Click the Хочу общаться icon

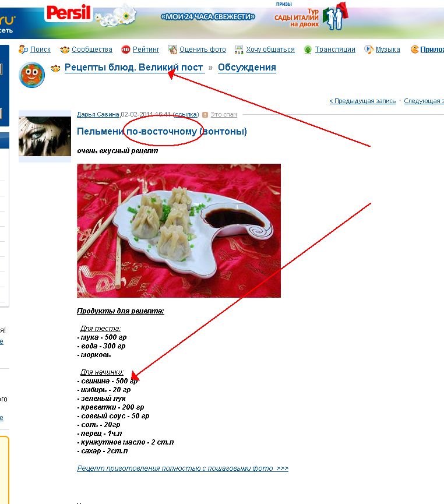click(239, 49)
